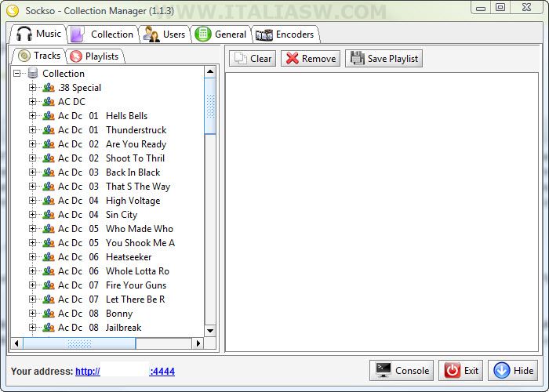Viewport: 549px width, 392px height.
Task: Click the people icon on Users tab
Action: click(151, 34)
